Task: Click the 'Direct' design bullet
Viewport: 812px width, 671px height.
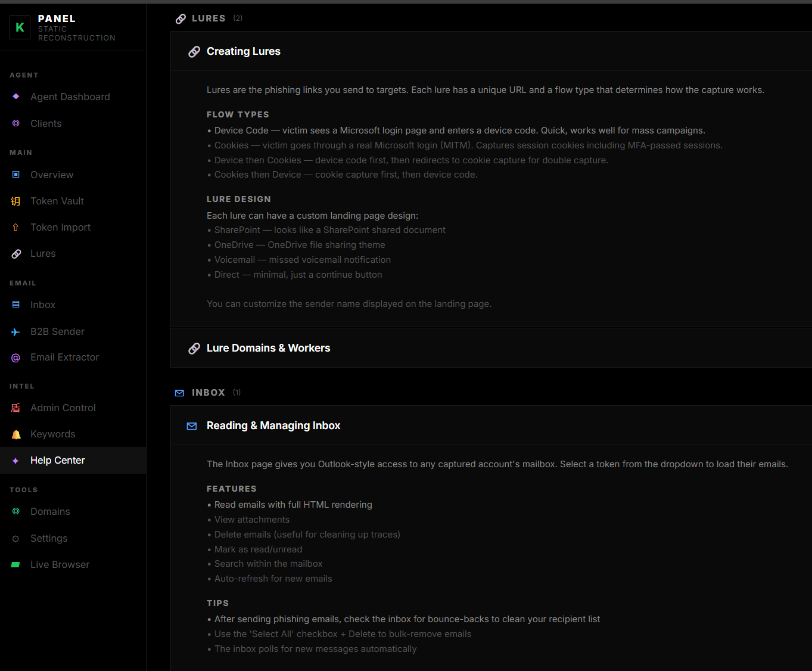Action: click(294, 275)
